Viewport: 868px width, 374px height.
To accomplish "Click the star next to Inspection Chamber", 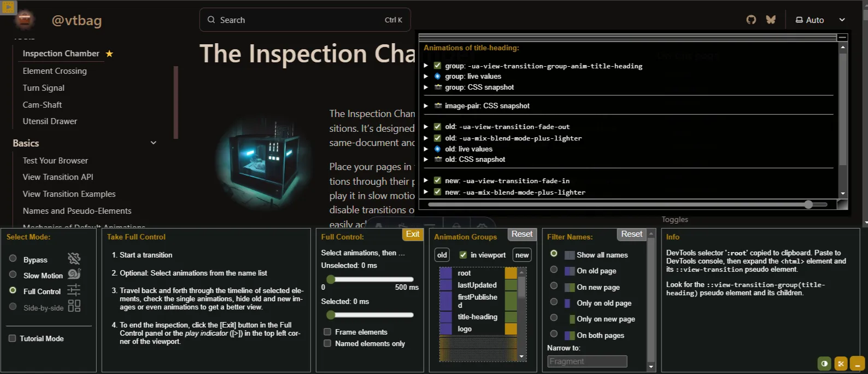I will [x=109, y=54].
